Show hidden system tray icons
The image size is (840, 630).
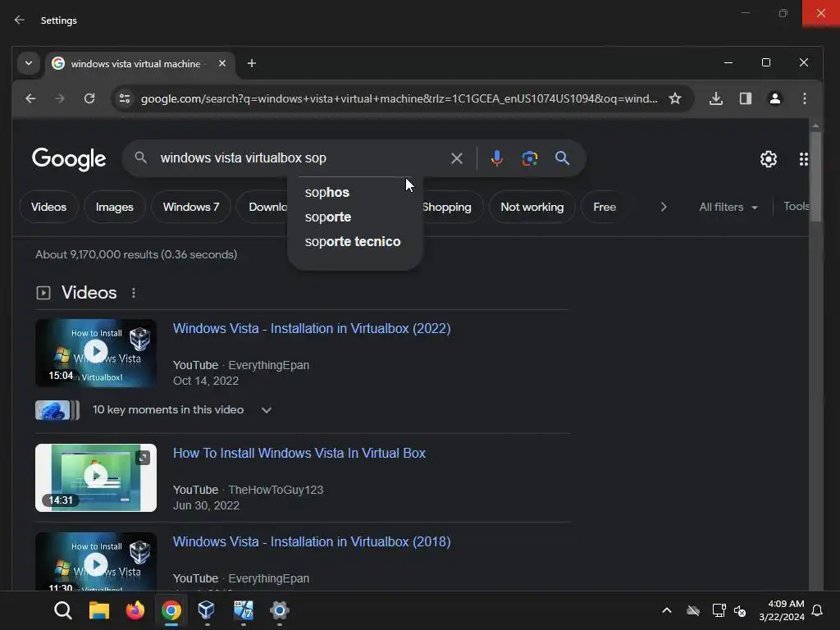pyautogui.click(x=667, y=610)
